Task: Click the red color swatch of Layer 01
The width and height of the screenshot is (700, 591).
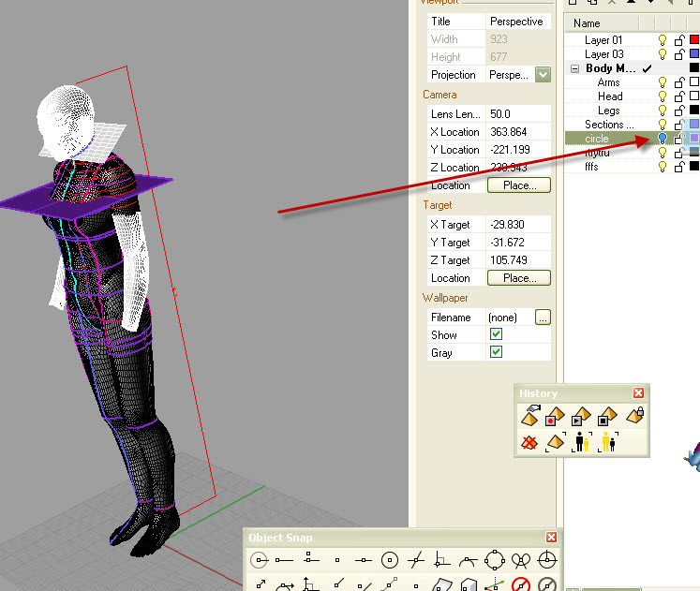Action: pyautogui.click(x=694, y=40)
